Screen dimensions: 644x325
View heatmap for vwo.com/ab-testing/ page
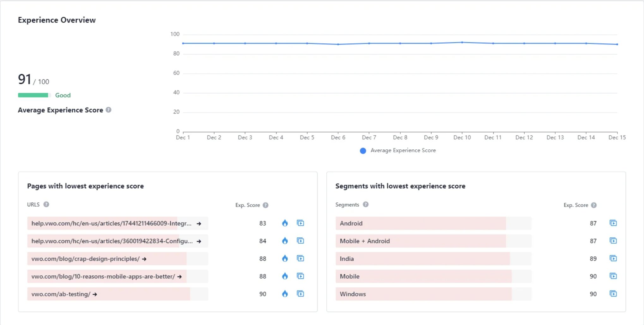[285, 294]
